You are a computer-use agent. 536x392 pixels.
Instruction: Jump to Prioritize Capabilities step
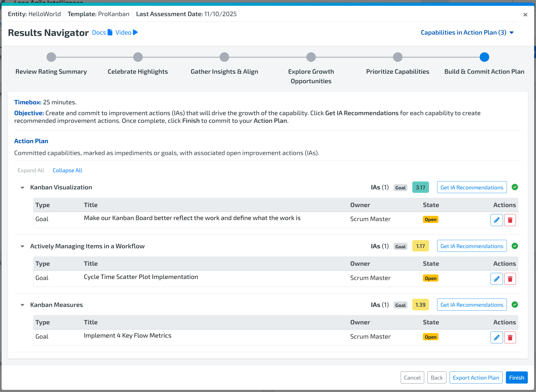398,57
